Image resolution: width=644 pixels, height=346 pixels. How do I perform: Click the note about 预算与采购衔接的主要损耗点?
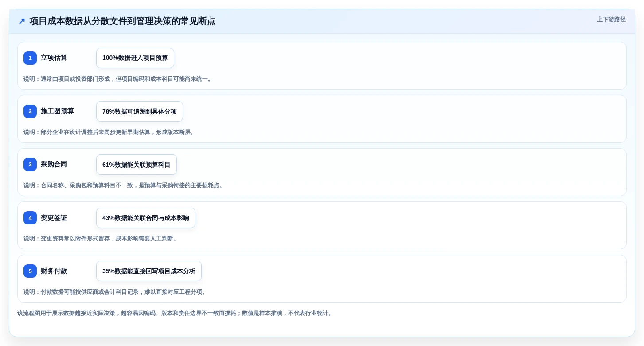[x=124, y=185]
